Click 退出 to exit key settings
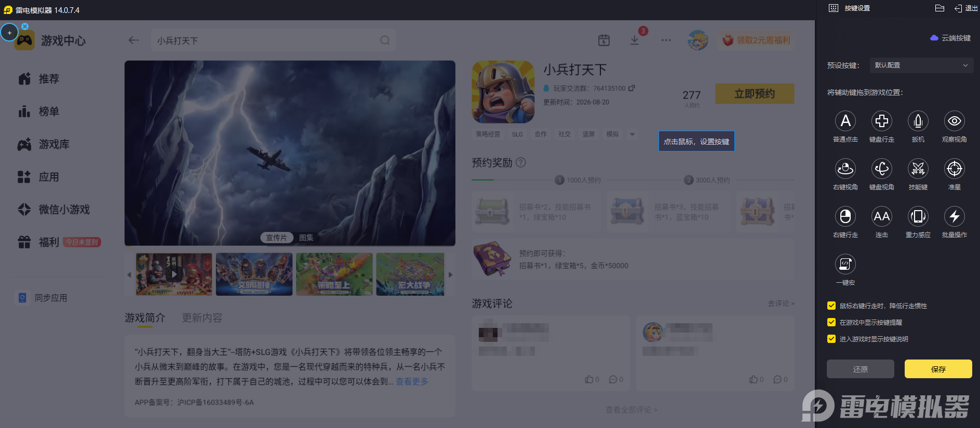Viewport: 980px width, 428px height. pyautogui.click(x=966, y=8)
